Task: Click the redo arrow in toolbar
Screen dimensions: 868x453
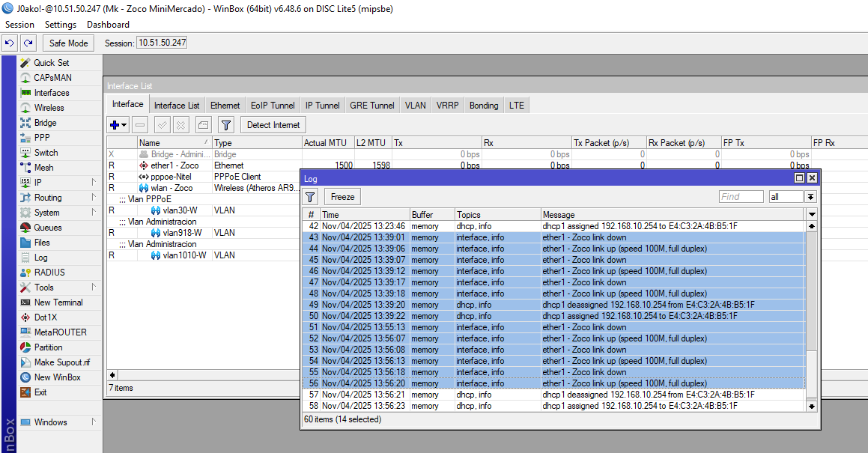Action: 28,43
